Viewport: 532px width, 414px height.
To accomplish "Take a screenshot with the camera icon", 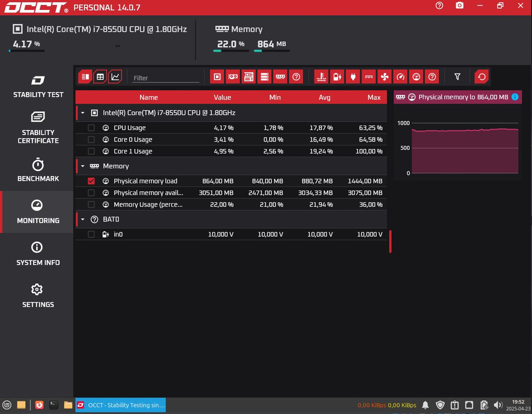I will (x=460, y=5).
